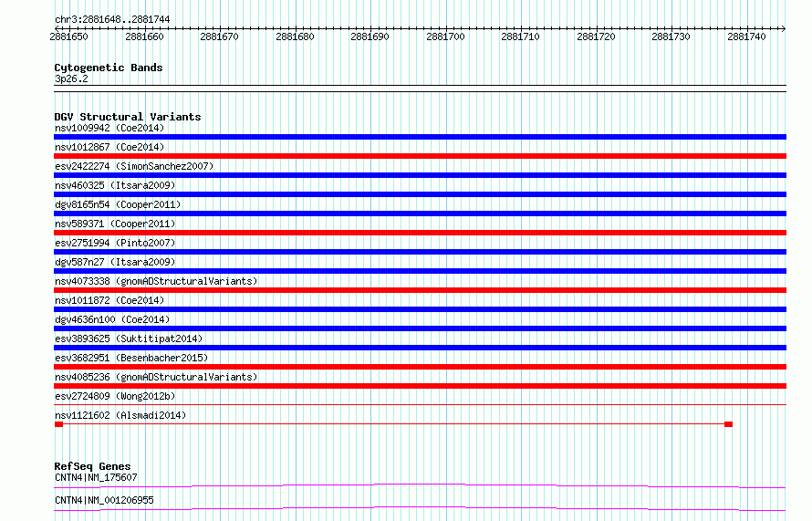
Task: Click ruler position 2881660
Action: (144, 36)
